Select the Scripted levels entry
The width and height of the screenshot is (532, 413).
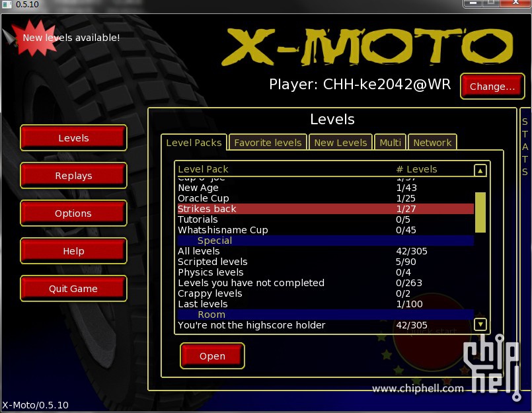[x=326, y=262]
